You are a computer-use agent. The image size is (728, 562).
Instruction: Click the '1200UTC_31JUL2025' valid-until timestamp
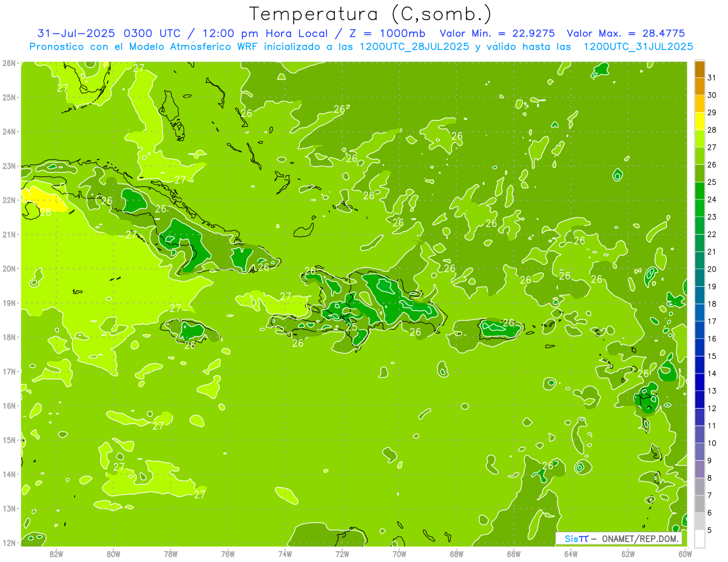(638, 46)
